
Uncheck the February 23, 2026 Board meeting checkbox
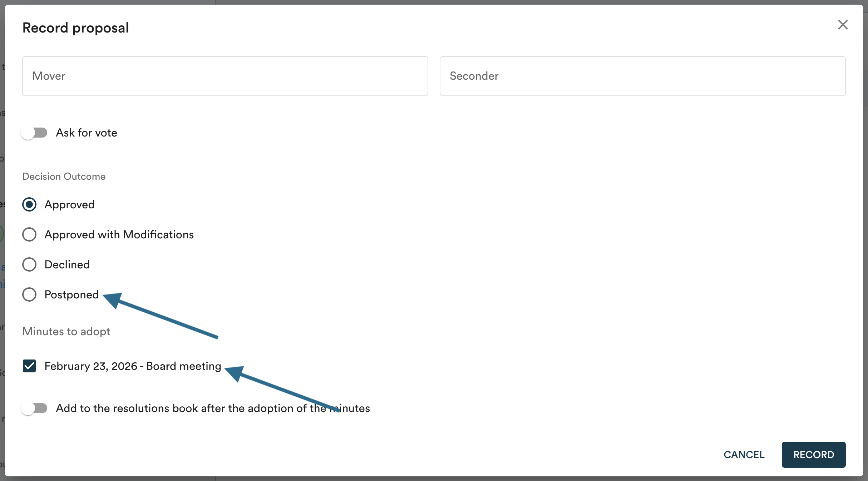pos(29,366)
